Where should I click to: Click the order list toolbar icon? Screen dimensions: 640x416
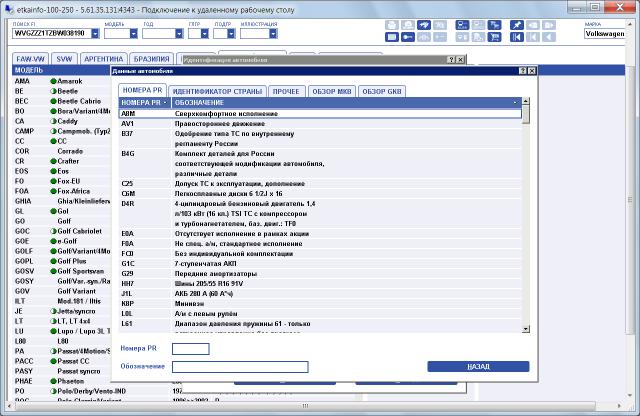click(x=495, y=25)
